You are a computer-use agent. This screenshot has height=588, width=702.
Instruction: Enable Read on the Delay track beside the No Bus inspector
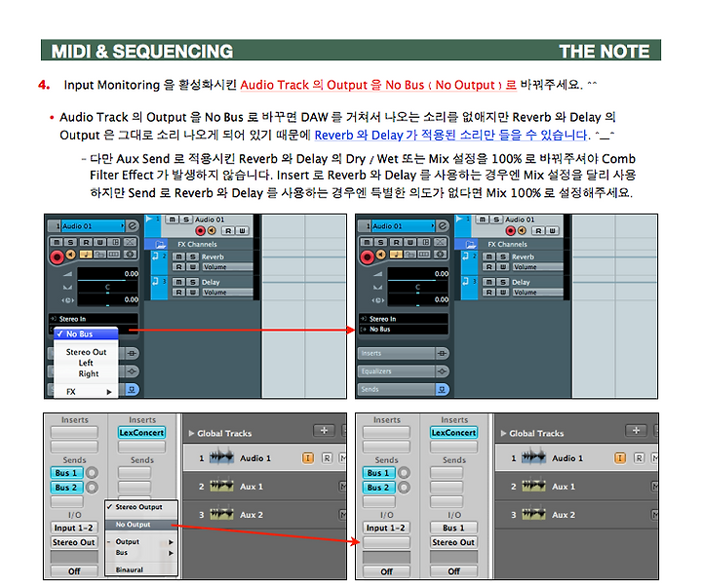[x=488, y=292]
